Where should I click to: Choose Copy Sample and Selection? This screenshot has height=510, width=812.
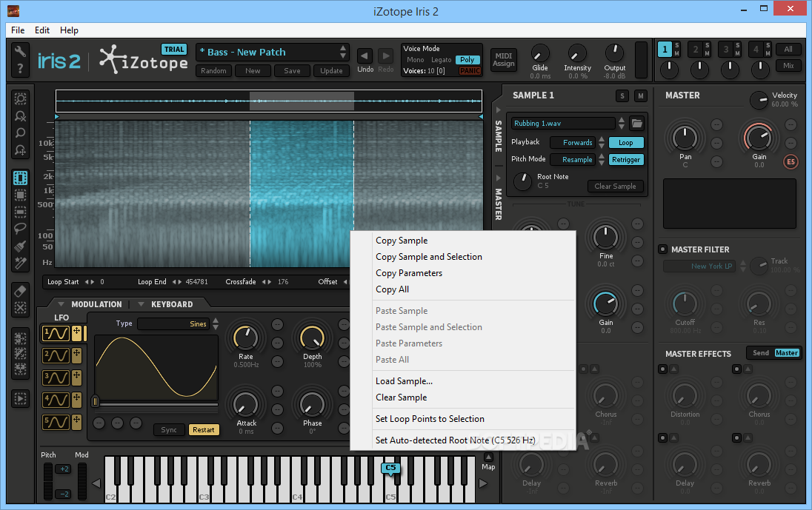(x=429, y=257)
